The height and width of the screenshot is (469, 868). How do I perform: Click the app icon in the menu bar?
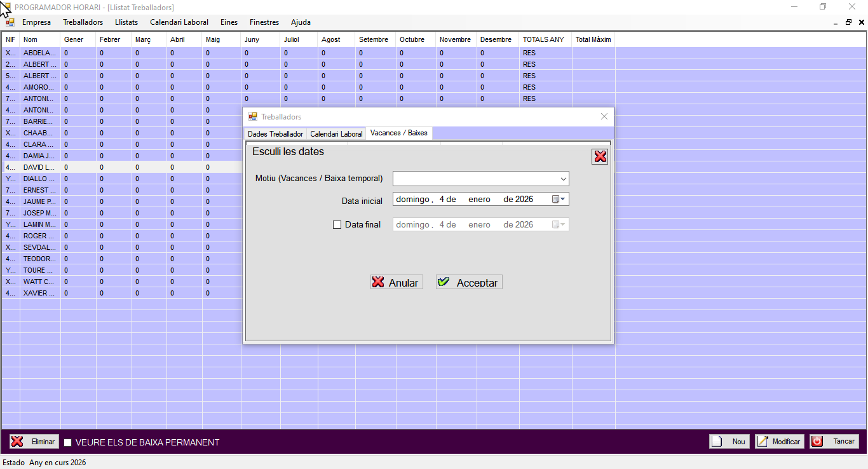tap(10, 22)
